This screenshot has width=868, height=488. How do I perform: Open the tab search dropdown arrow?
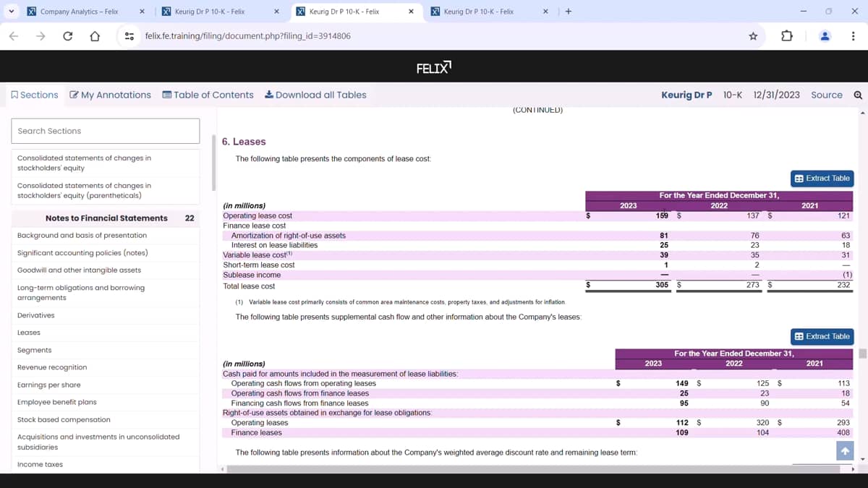[x=12, y=11]
